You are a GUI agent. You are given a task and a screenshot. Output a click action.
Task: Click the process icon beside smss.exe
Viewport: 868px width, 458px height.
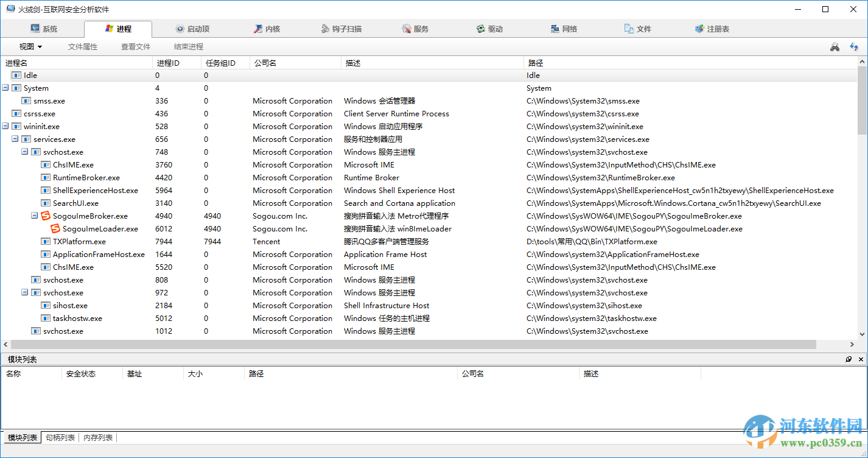tap(26, 101)
